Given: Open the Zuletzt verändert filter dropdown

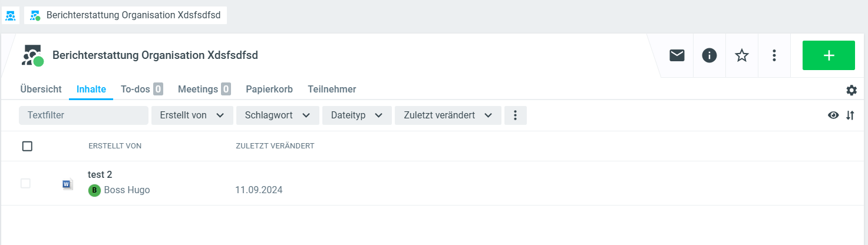Looking at the screenshot, I should click(x=447, y=115).
